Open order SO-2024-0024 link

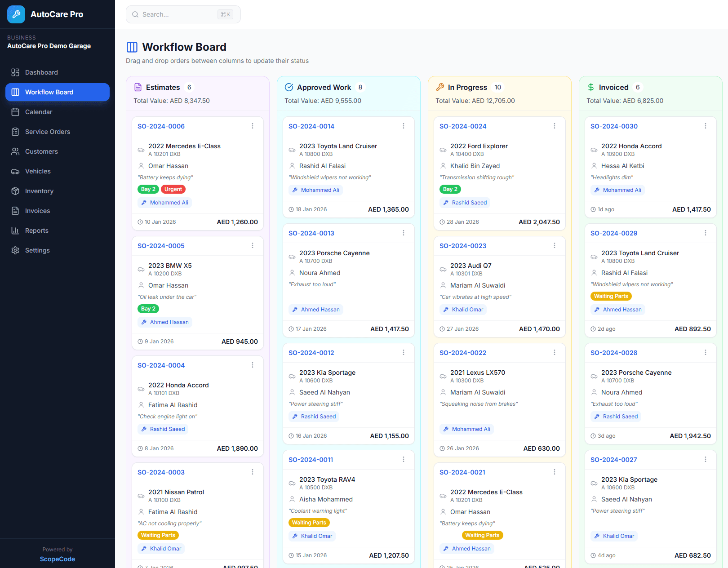(x=463, y=126)
